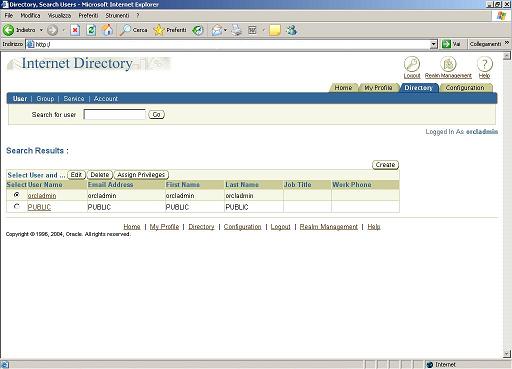This screenshot has height=369, width=512.
Task: Click the green Vai go arrow
Action: coord(446,44)
